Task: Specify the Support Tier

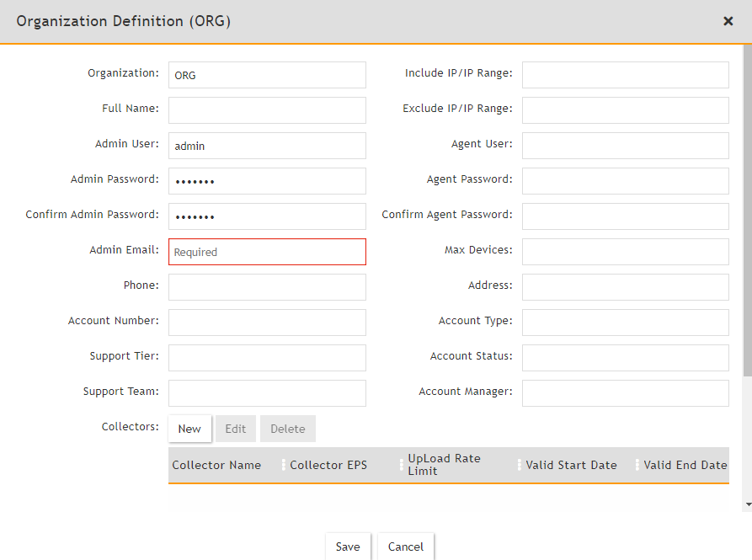Action: [267, 358]
